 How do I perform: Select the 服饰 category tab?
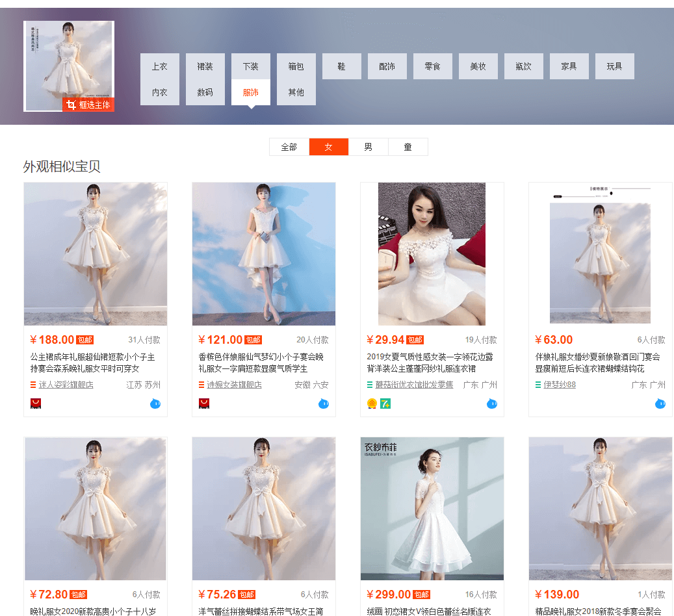251,92
